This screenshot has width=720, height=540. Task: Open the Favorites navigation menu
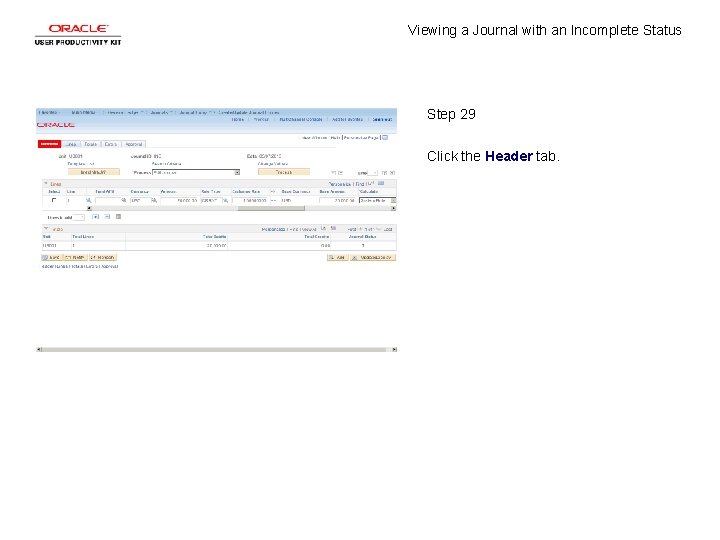coord(48,112)
